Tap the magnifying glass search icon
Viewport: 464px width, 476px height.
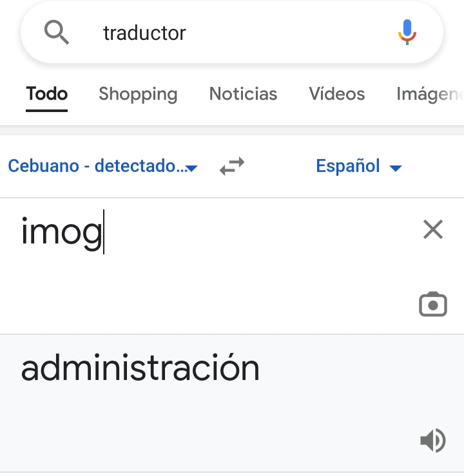[56, 31]
